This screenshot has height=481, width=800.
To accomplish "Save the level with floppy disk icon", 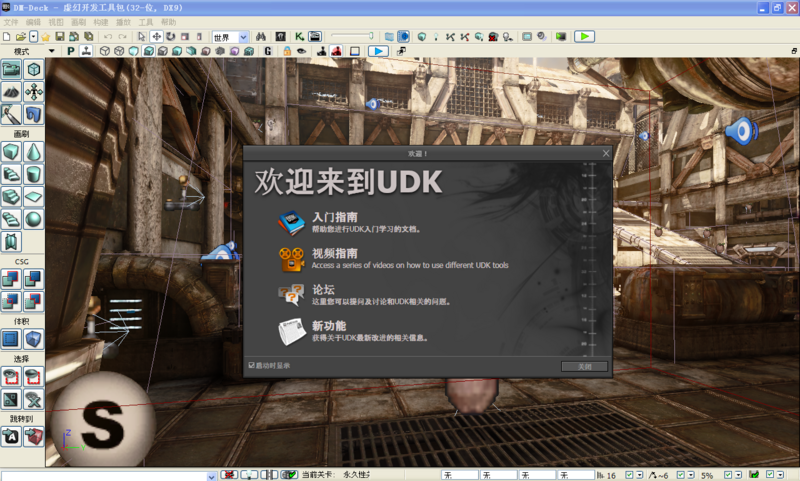I will click(x=60, y=37).
